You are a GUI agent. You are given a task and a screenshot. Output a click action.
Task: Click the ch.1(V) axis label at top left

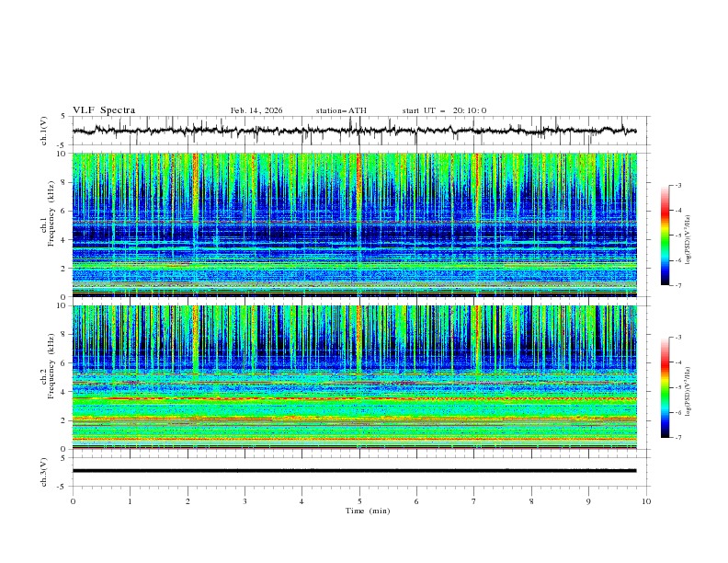44,131
